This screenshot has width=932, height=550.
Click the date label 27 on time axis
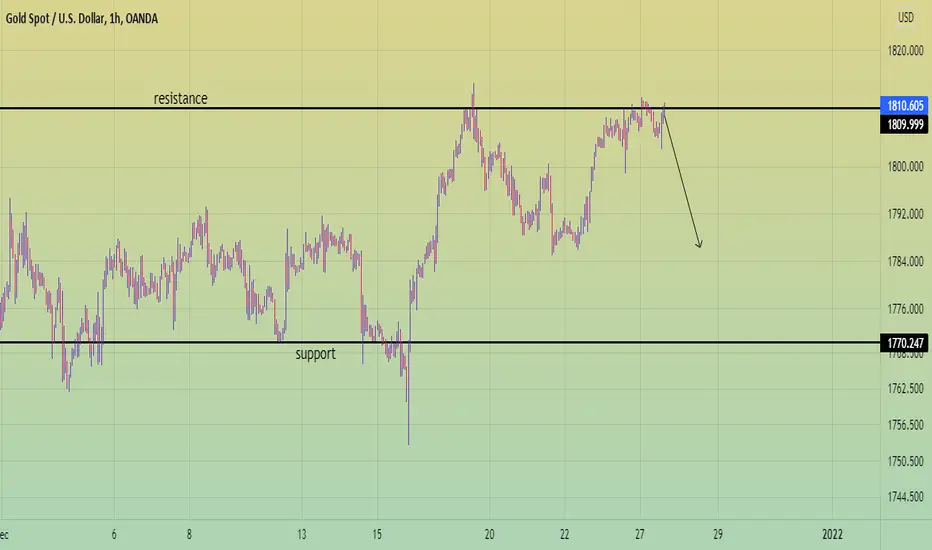click(640, 535)
